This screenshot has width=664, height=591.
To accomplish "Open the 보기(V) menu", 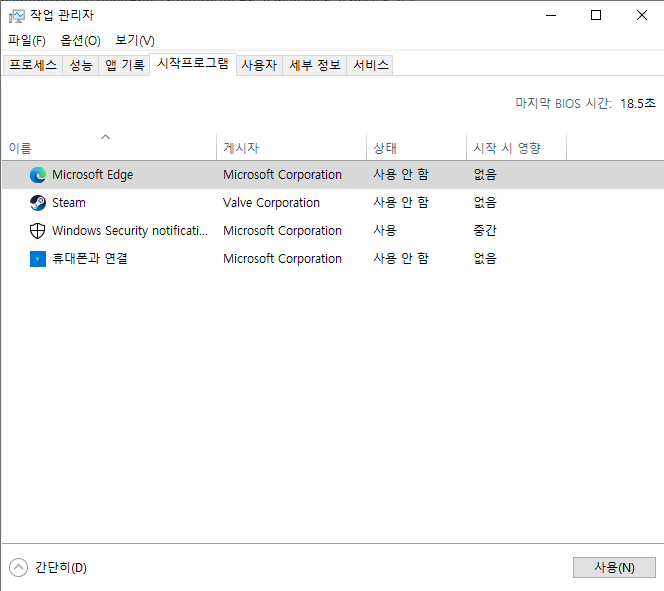I will 135,41.
